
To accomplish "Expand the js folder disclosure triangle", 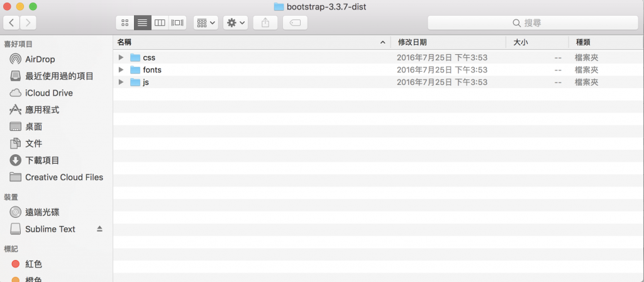I will tap(121, 82).
